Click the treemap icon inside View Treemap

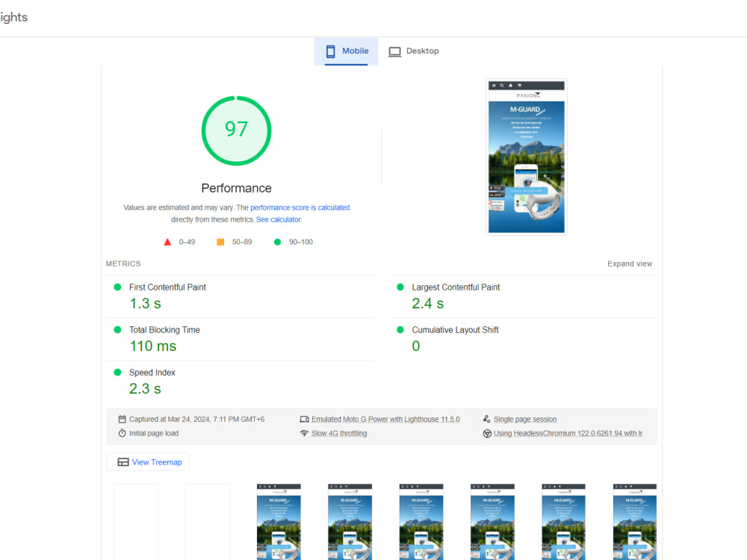tap(123, 461)
